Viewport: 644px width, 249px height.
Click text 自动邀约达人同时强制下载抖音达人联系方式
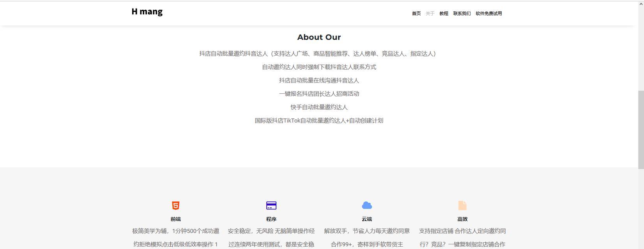point(319,67)
